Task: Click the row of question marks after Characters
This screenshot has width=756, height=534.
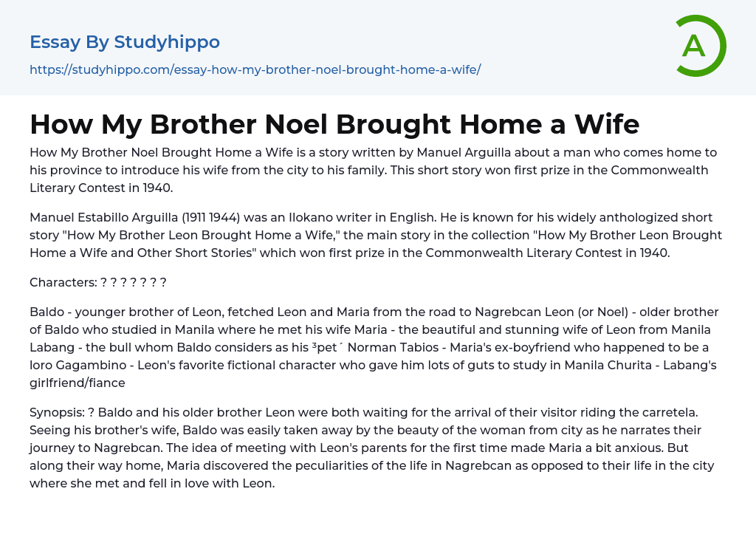Action: tap(133, 282)
